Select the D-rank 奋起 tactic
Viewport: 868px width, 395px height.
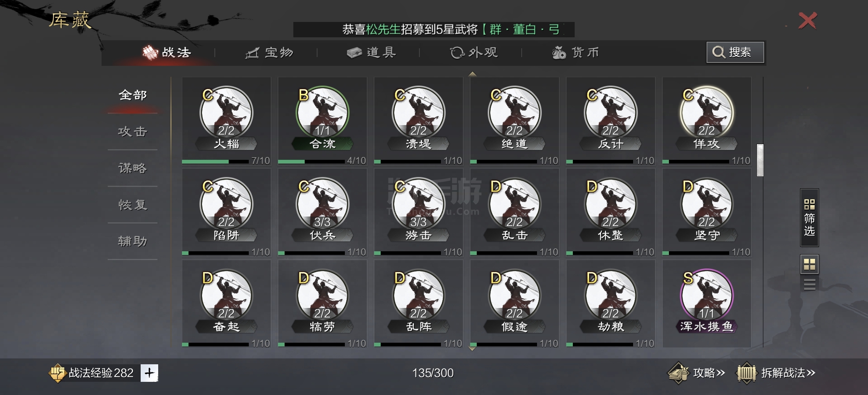point(226,304)
